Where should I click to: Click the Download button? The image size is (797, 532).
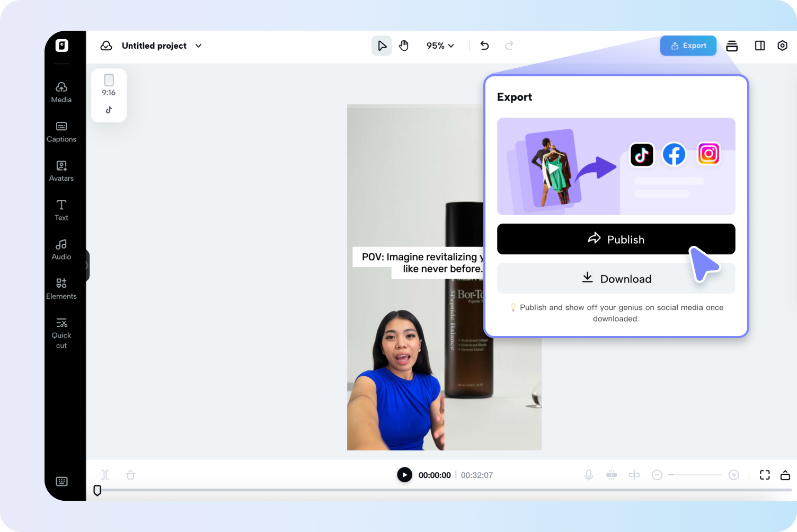point(616,278)
